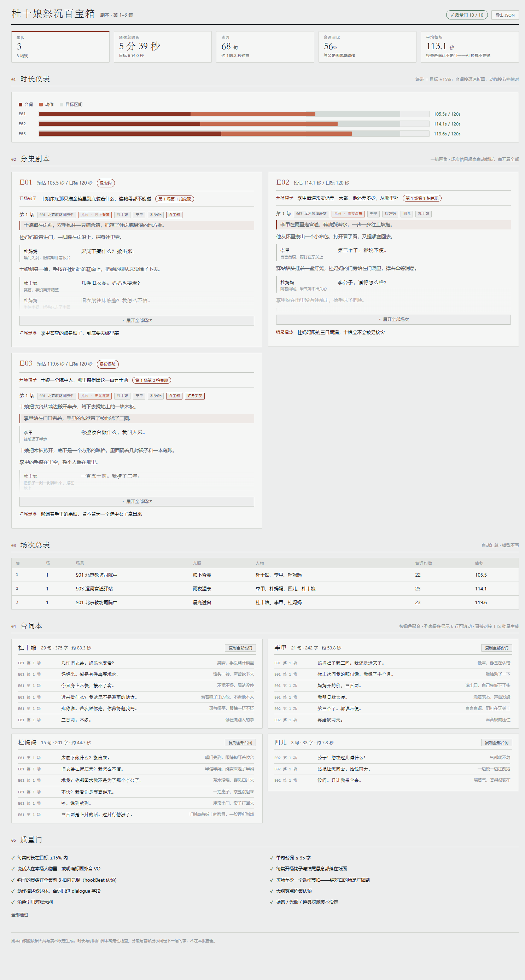Select the 身份揭破 tag on E03
The width and height of the screenshot is (525, 980).
(x=108, y=364)
